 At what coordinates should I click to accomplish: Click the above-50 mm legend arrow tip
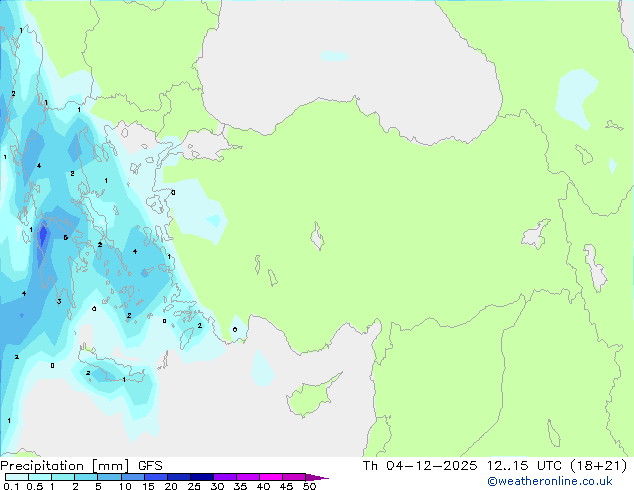click(x=317, y=477)
